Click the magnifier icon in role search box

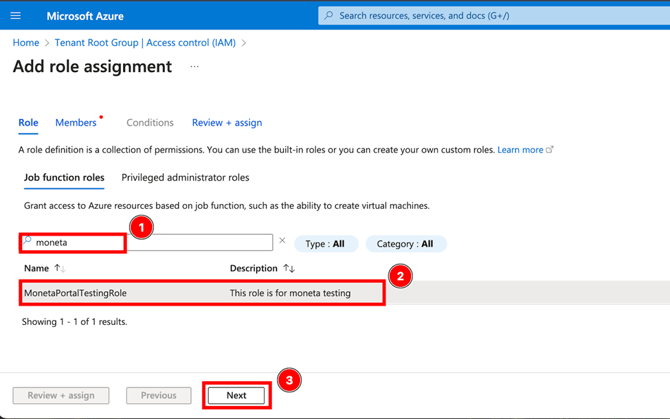click(x=28, y=242)
